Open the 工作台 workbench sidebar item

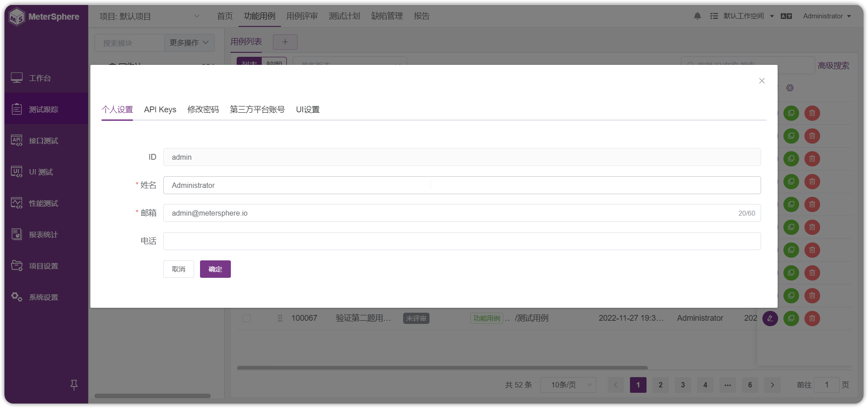pos(46,78)
